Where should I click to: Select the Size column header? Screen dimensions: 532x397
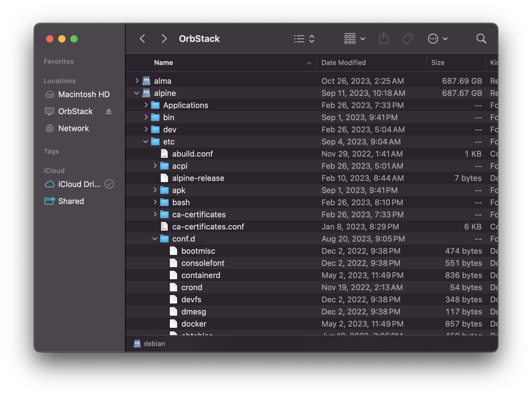(x=438, y=63)
